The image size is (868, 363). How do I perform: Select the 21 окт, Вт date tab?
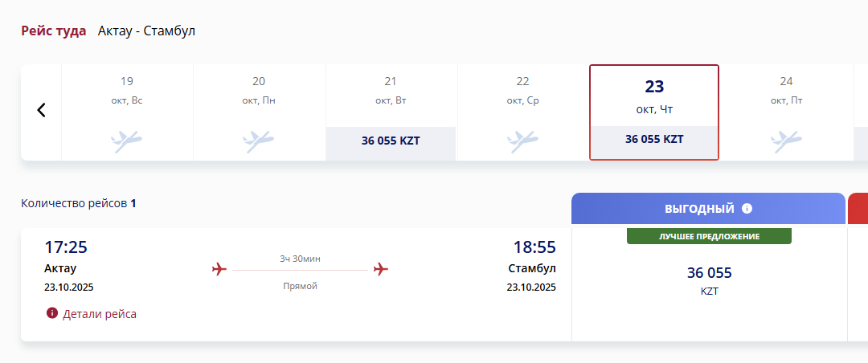click(391, 112)
